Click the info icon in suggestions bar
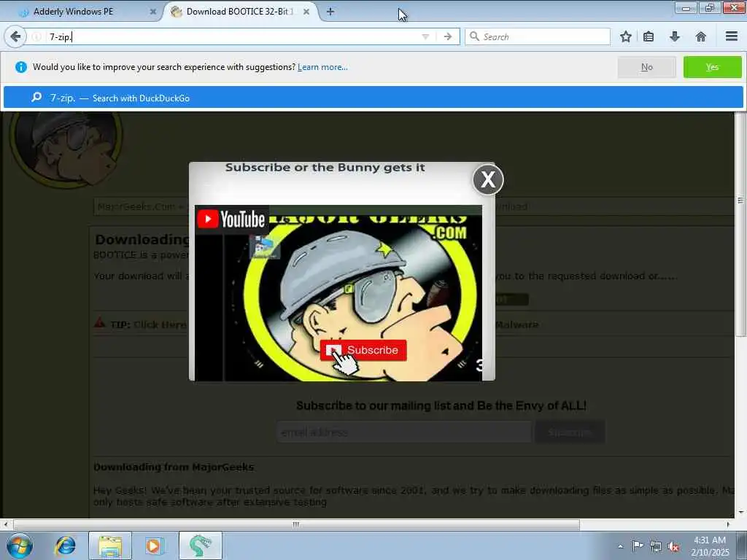Viewport: 747px width, 560px height. (x=21, y=67)
